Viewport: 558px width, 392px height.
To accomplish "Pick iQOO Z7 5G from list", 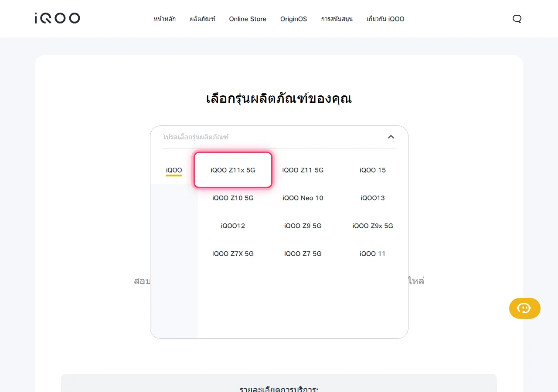I will [303, 254].
